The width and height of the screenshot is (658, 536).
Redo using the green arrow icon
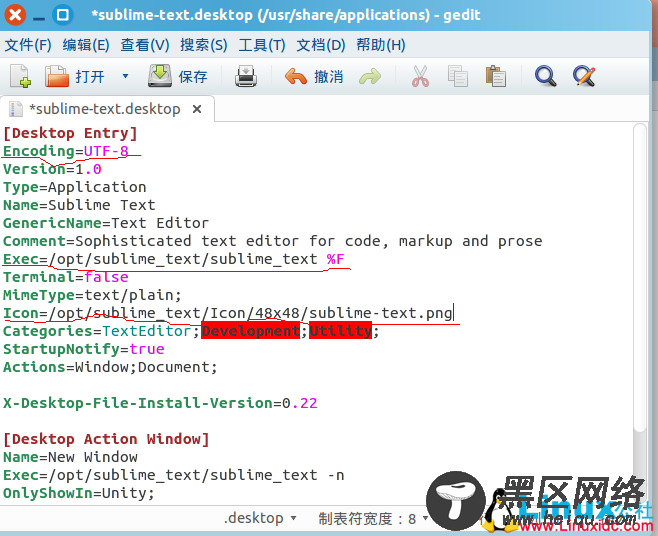click(x=370, y=77)
